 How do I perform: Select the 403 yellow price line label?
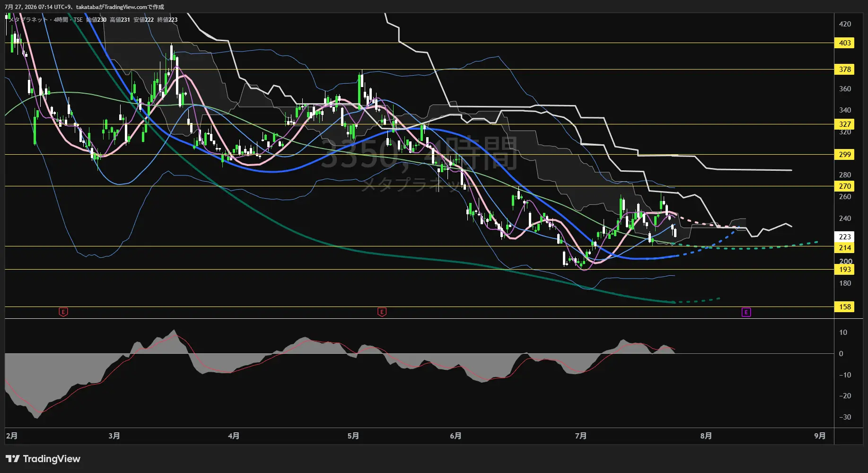coord(845,43)
